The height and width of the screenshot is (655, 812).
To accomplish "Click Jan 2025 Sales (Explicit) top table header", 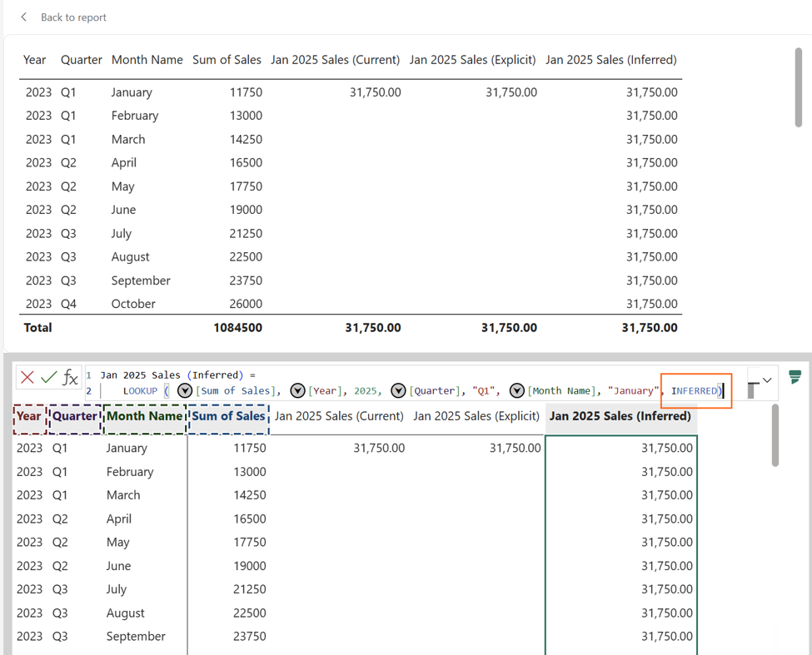I will pyautogui.click(x=472, y=60).
